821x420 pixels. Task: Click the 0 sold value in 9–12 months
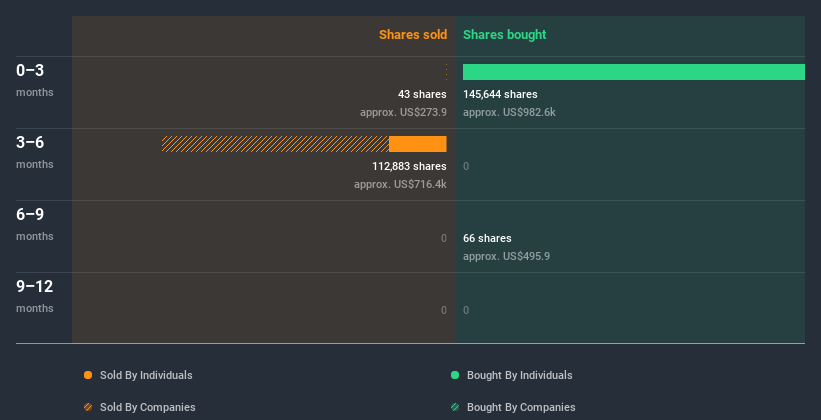point(444,310)
